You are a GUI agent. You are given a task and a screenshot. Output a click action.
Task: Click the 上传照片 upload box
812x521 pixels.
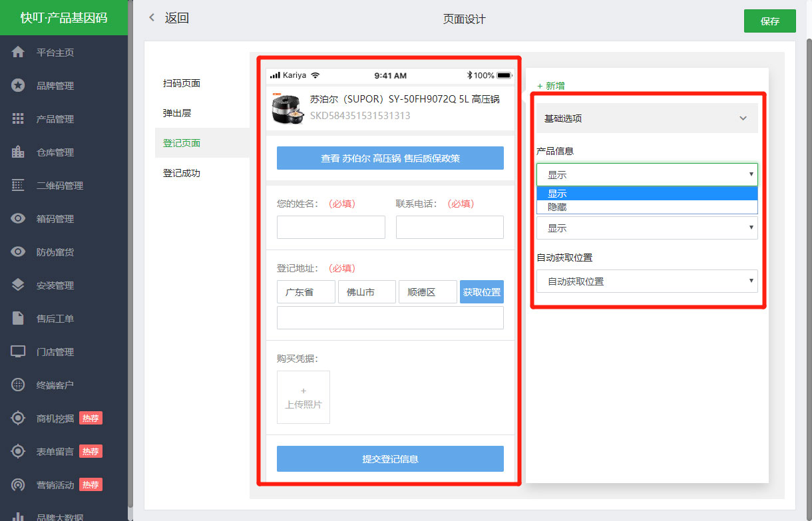304,397
